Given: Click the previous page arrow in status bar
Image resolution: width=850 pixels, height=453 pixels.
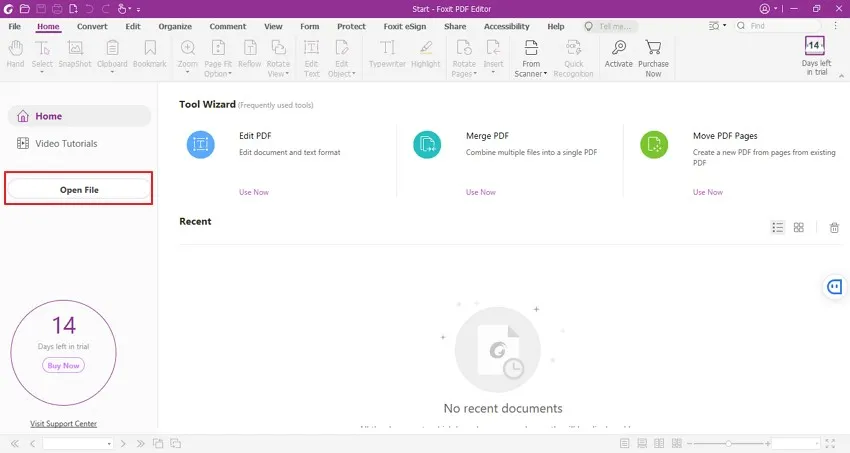Looking at the screenshot, I should point(33,443).
